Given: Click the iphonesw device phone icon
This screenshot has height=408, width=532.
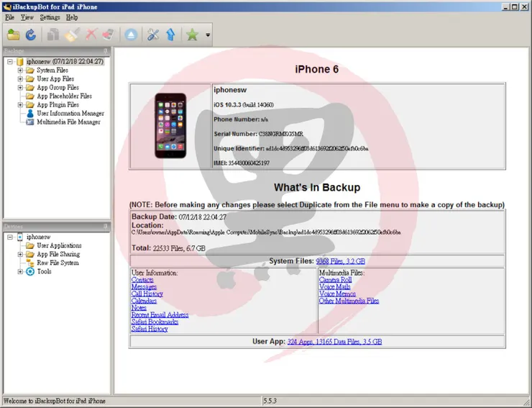Looking at the screenshot, I should [20, 237].
